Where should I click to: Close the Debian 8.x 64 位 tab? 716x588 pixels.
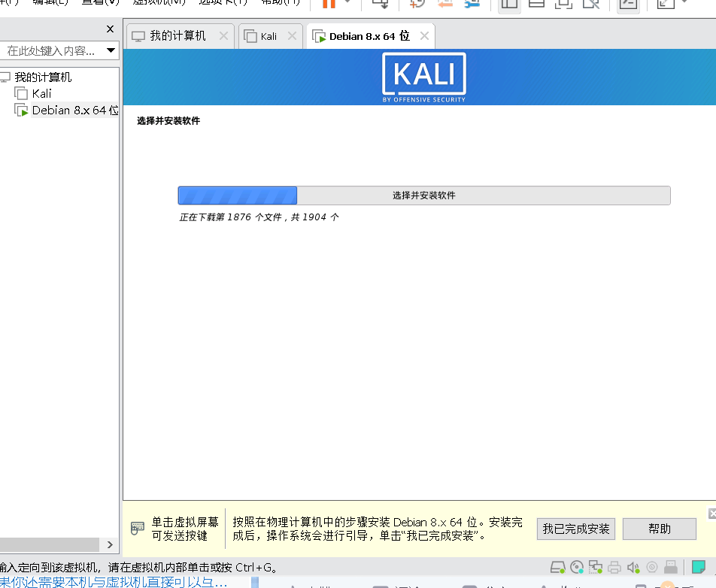(424, 35)
